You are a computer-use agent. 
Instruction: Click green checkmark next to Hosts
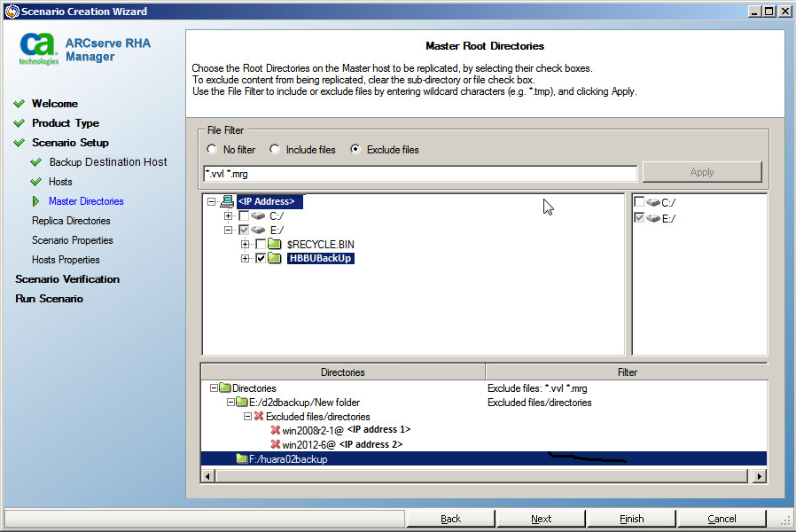36,181
